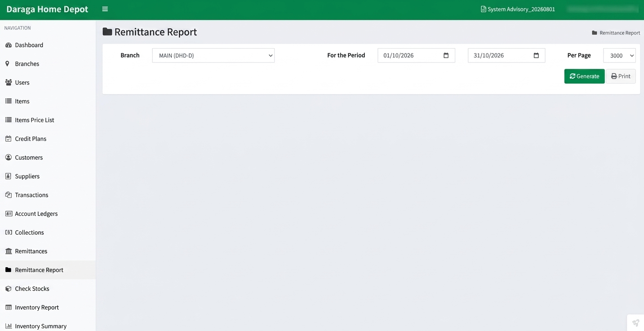Click the start date field 01/10/2026

tap(416, 55)
